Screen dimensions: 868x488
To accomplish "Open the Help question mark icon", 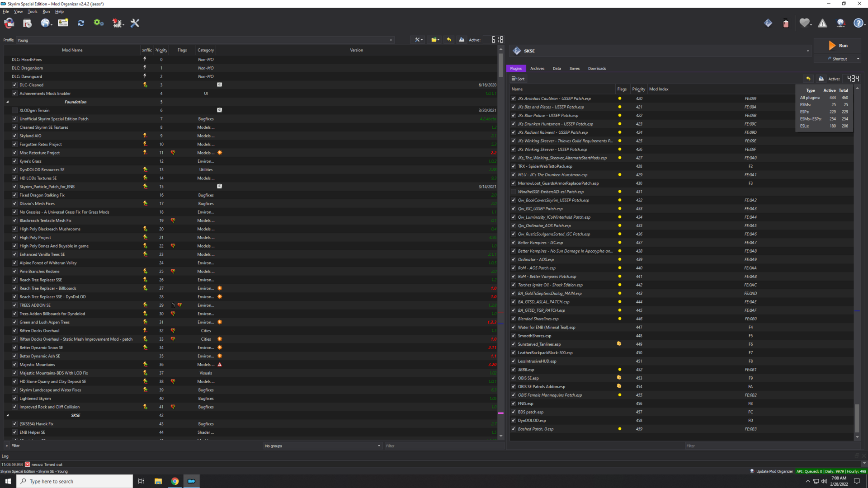I will tap(858, 23).
